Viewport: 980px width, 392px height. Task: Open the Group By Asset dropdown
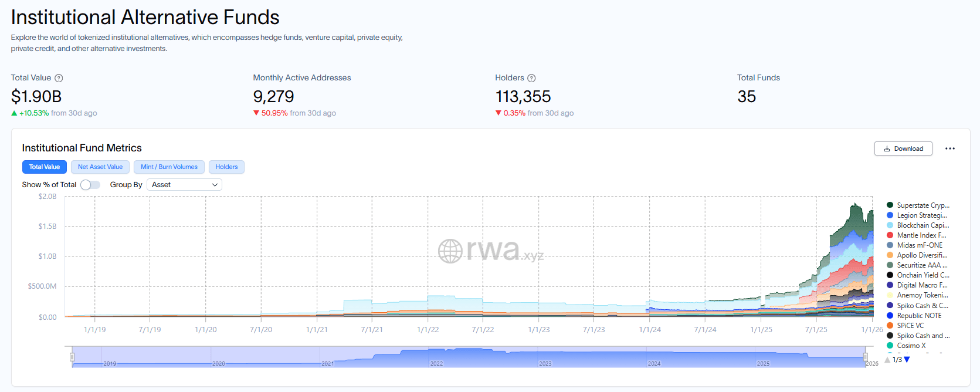click(x=184, y=185)
